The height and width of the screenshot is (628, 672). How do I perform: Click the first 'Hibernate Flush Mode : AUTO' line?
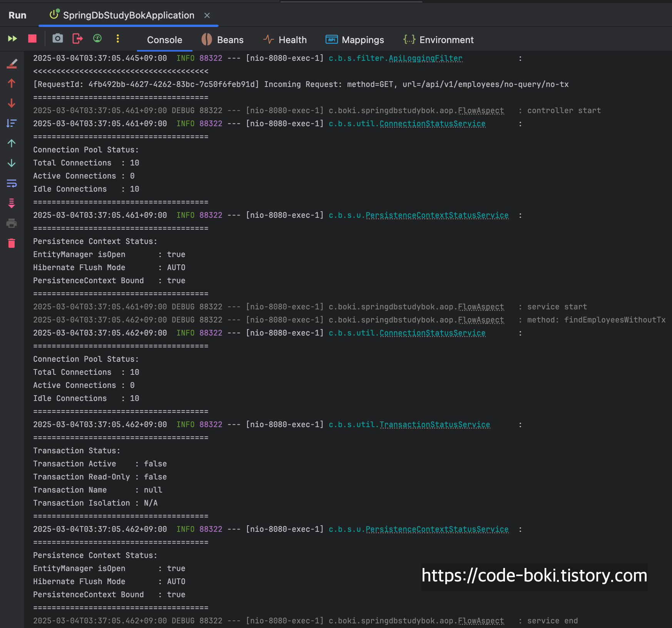click(109, 267)
